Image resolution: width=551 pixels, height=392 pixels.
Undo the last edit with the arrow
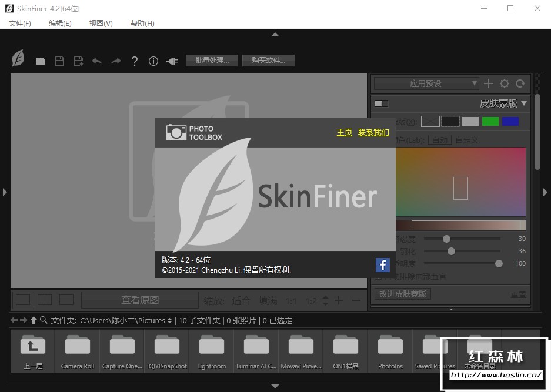(97, 61)
